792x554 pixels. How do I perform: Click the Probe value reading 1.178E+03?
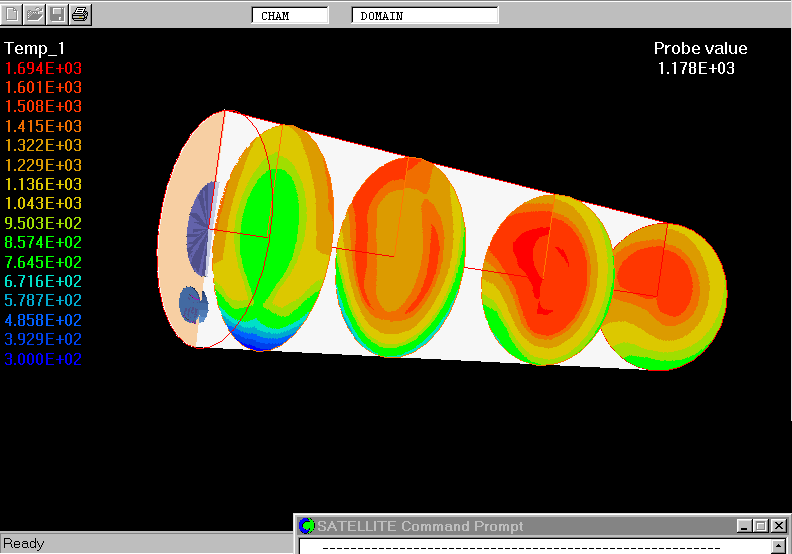click(697, 68)
